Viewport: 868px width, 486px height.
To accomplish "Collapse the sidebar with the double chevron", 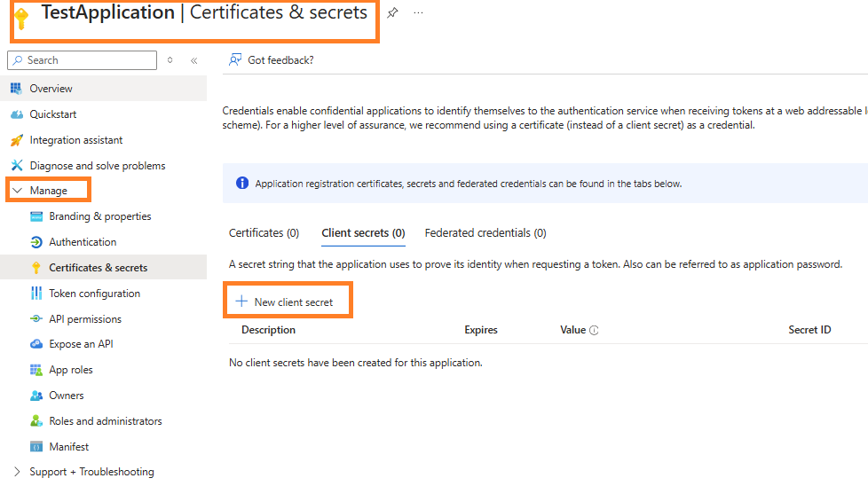I will click(193, 61).
